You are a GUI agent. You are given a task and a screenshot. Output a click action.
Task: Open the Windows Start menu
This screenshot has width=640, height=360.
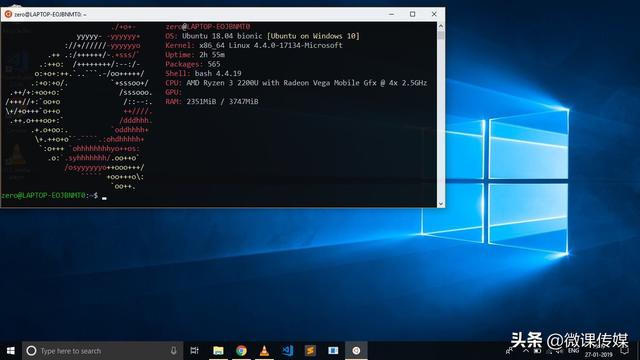tap(11, 351)
